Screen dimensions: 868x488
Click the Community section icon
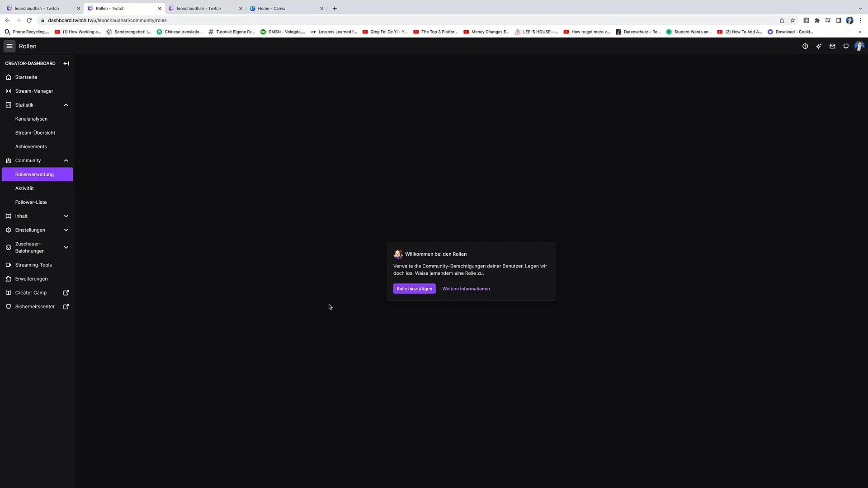pyautogui.click(x=8, y=160)
